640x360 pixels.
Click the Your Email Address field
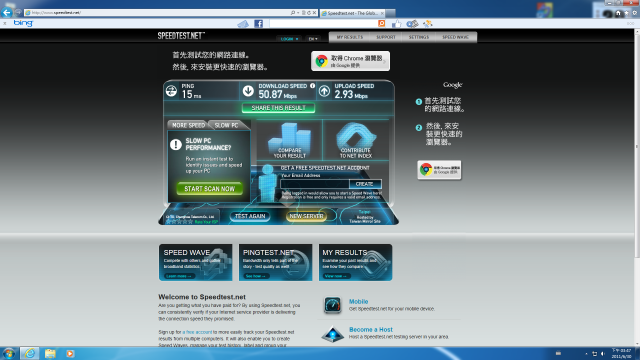click(315, 184)
